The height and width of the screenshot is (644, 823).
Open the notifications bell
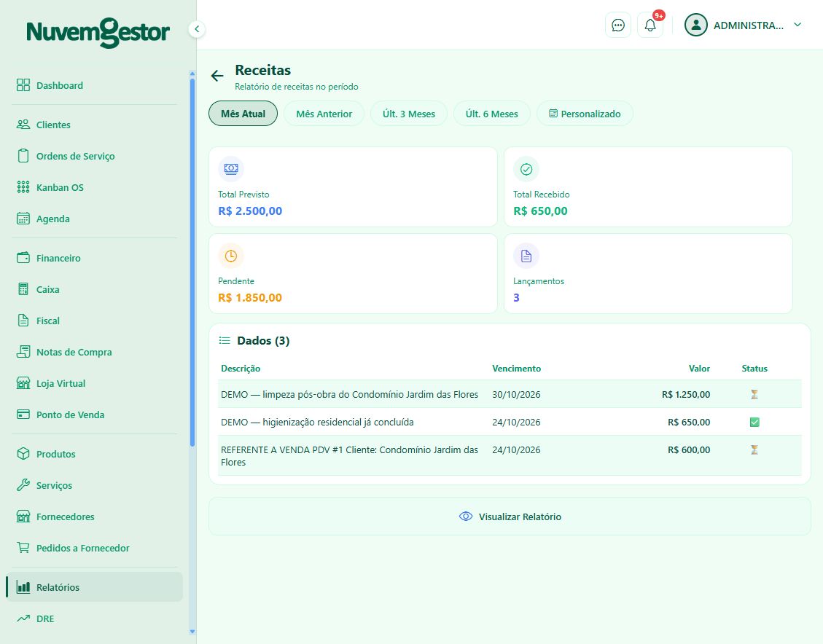tap(650, 25)
